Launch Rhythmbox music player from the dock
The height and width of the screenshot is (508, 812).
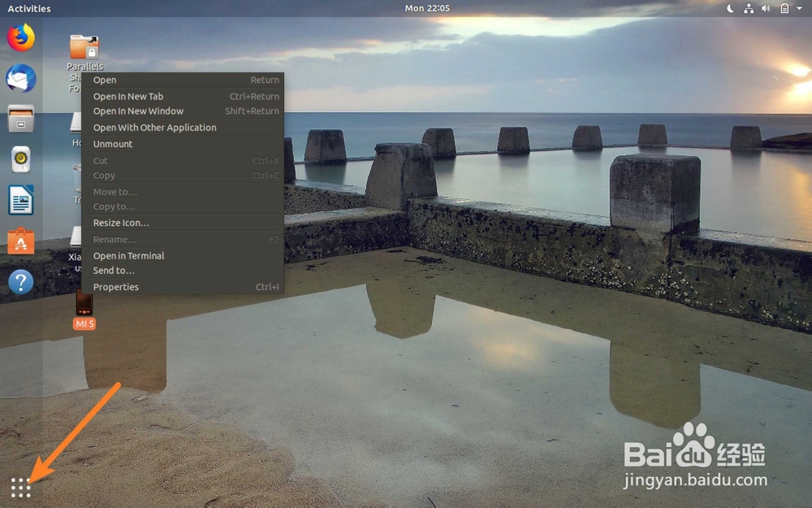(x=20, y=160)
